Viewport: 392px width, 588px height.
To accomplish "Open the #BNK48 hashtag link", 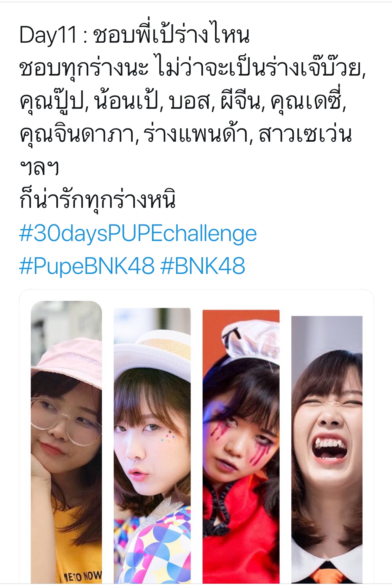I will tap(203, 266).
